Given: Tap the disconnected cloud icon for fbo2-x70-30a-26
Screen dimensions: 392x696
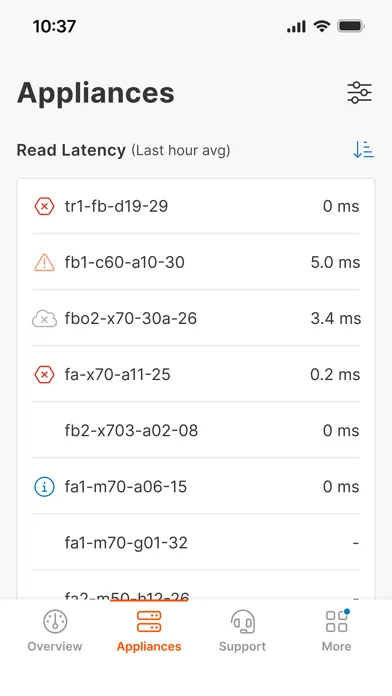Looking at the screenshot, I should click(44, 319).
